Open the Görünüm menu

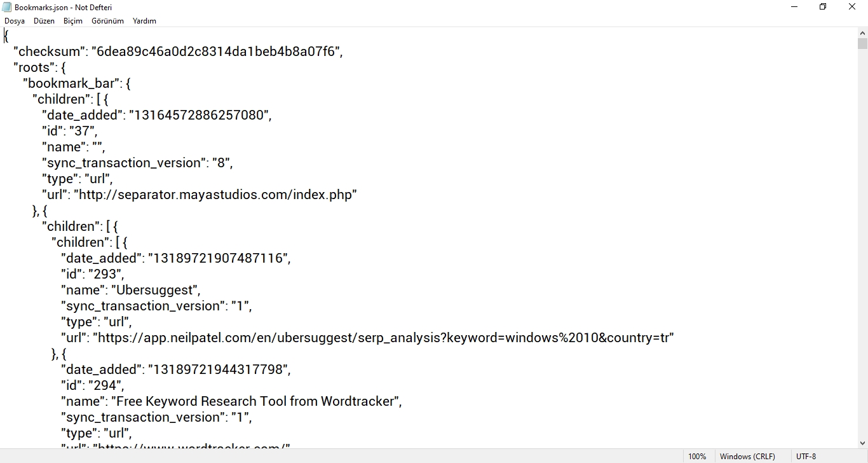[x=107, y=20]
